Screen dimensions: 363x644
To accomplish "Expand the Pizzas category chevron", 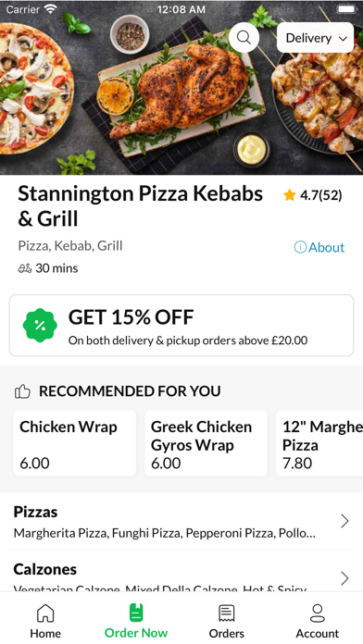I will pos(344,521).
